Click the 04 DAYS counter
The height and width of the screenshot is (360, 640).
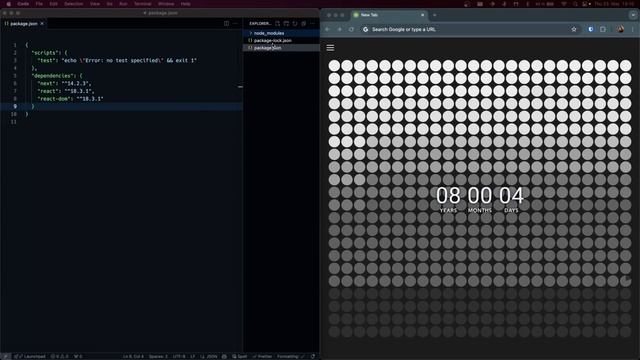511,200
